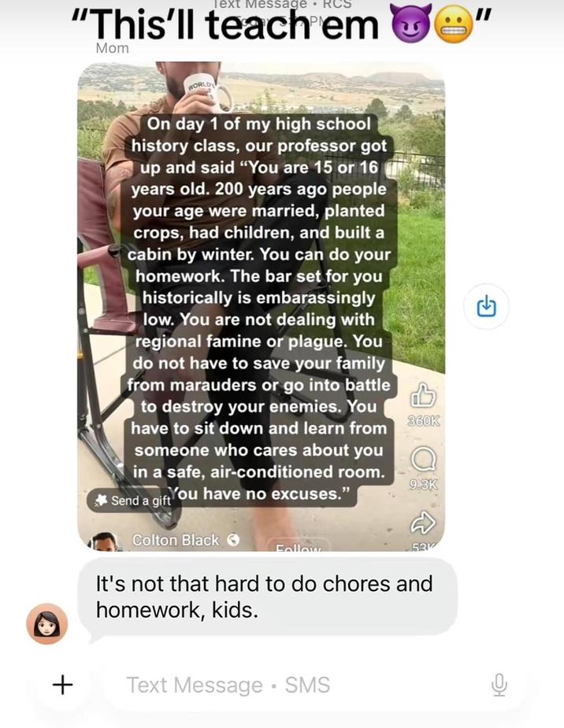Viewport: 564px width, 728px height.
Task: Open the Colton Black profile name
Action: click(x=176, y=540)
